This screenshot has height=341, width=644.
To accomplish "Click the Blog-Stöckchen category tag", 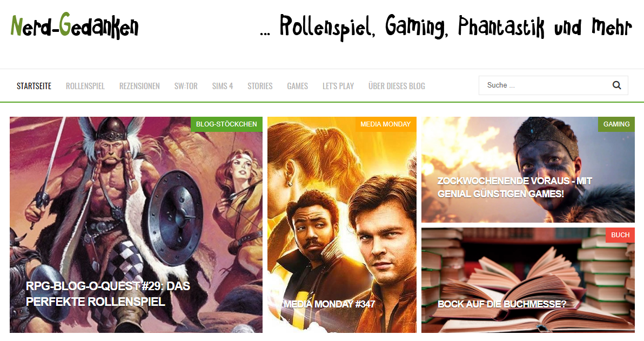I will click(x=226, y=124).
